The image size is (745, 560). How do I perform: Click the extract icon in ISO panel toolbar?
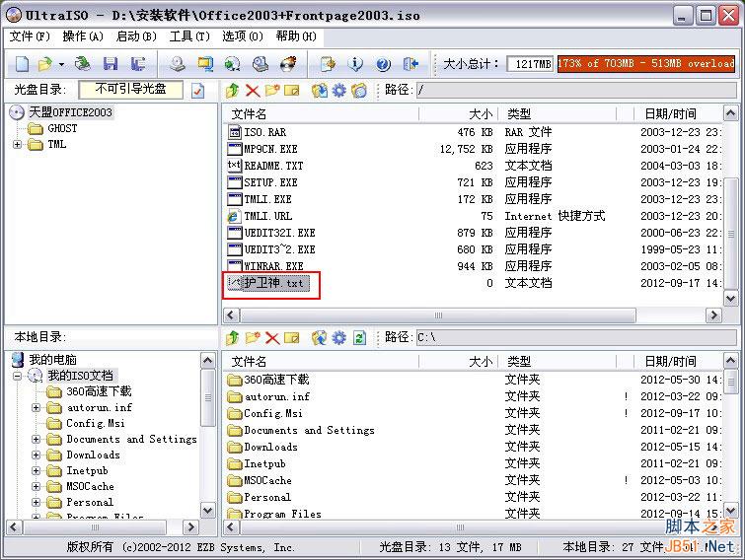click(x=320, y=90)
